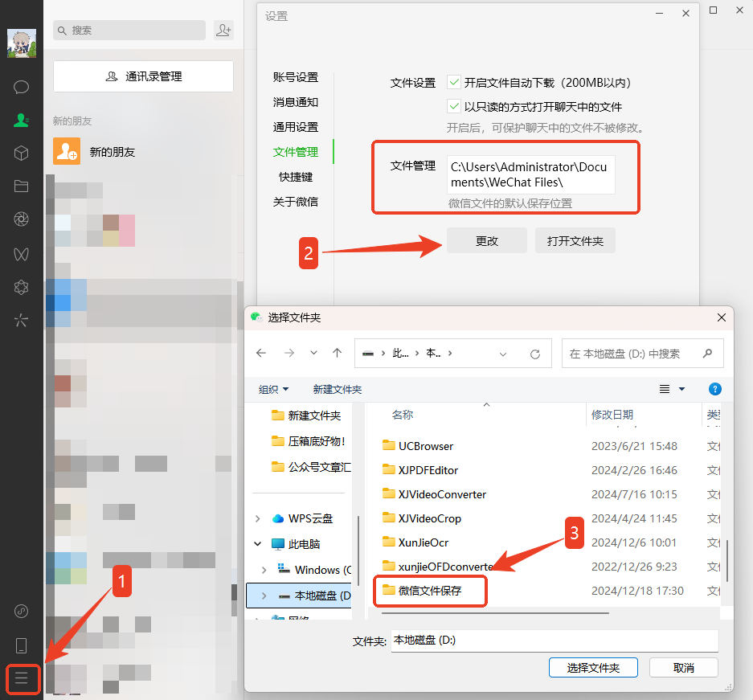Toggle 以只读的方式打开聊天中的文件 checkbox
Image resolution: width=753 pixels, height=700 pixels.
tap(454, 106)
